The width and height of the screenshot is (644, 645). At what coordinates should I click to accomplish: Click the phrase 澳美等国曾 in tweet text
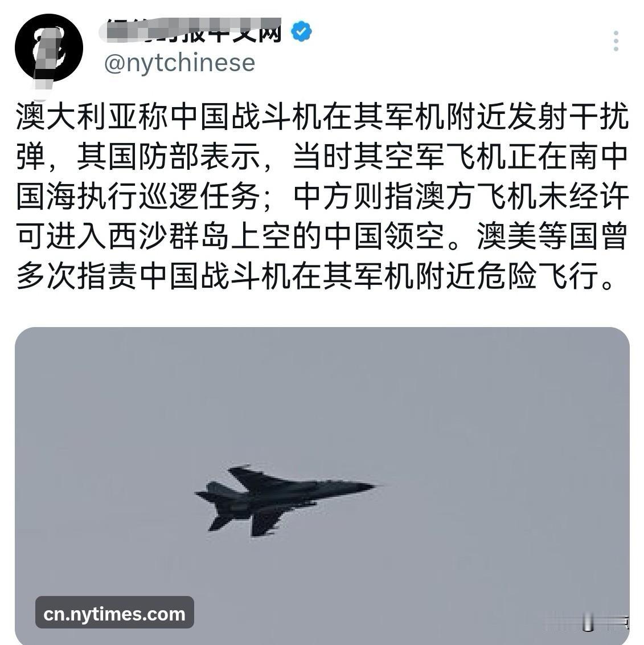click(553, 237)
